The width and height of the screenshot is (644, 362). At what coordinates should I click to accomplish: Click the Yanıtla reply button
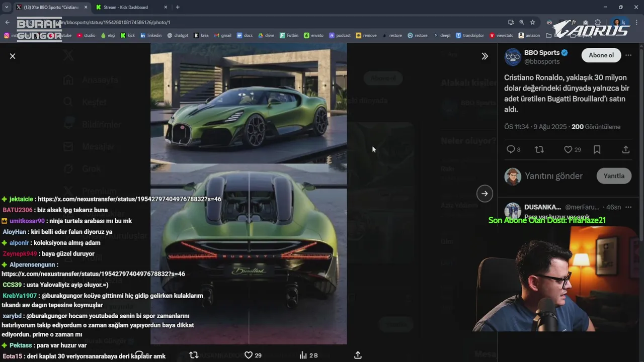pyautogui.click(x=614, y=176)
